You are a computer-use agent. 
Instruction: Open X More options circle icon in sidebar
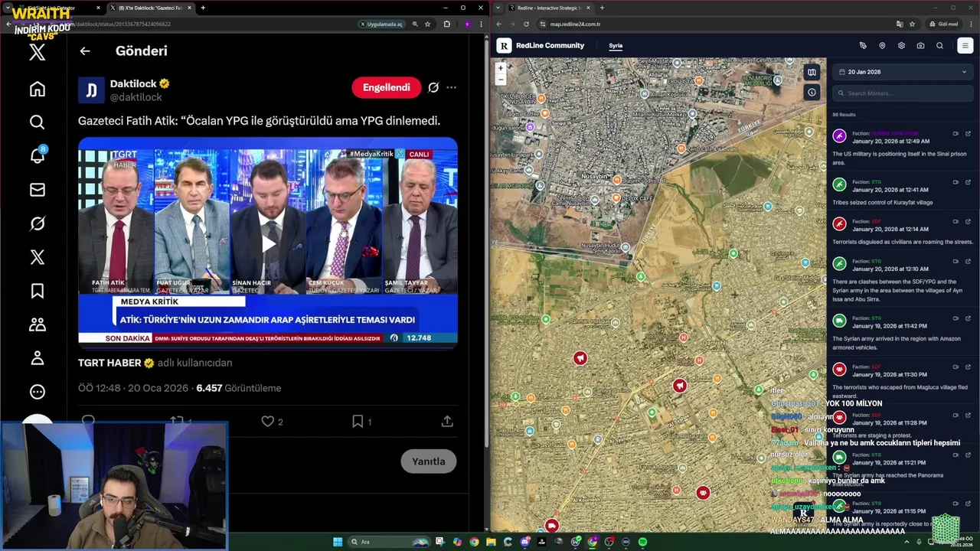(x=37, y=392)
